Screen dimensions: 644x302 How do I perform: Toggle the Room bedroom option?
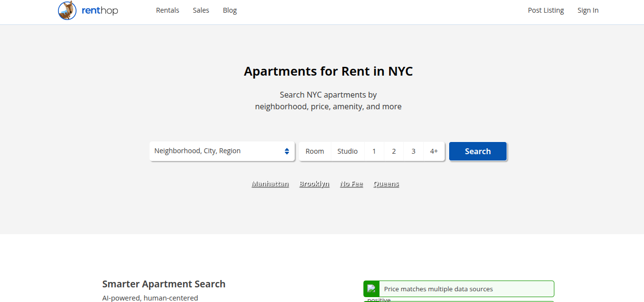tap(315, 151)
